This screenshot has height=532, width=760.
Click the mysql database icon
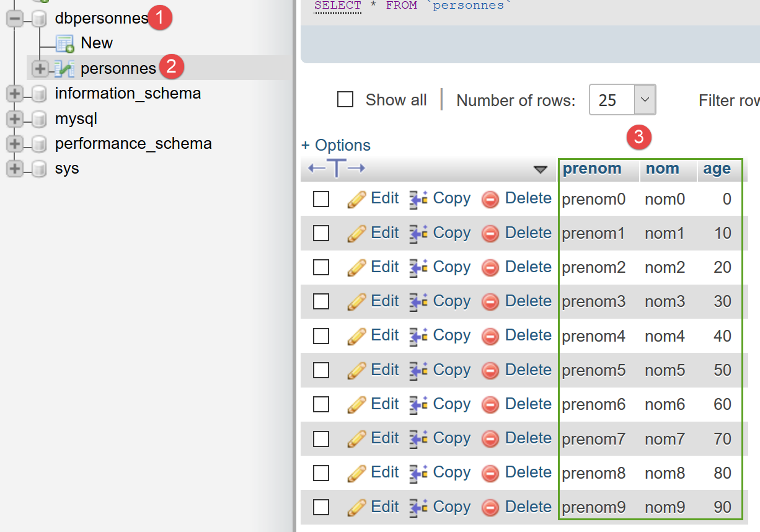pos(39,119)
